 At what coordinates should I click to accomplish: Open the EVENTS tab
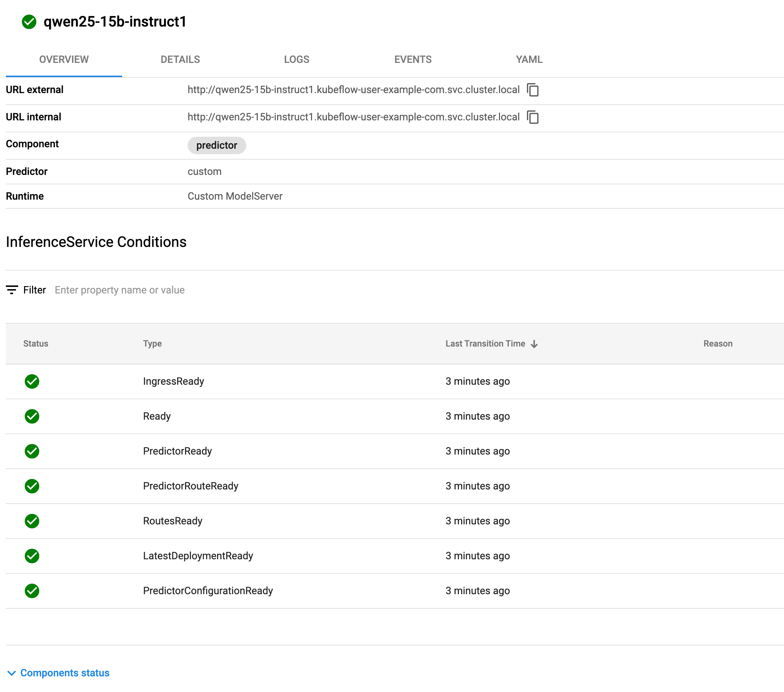tap(413, 60)
